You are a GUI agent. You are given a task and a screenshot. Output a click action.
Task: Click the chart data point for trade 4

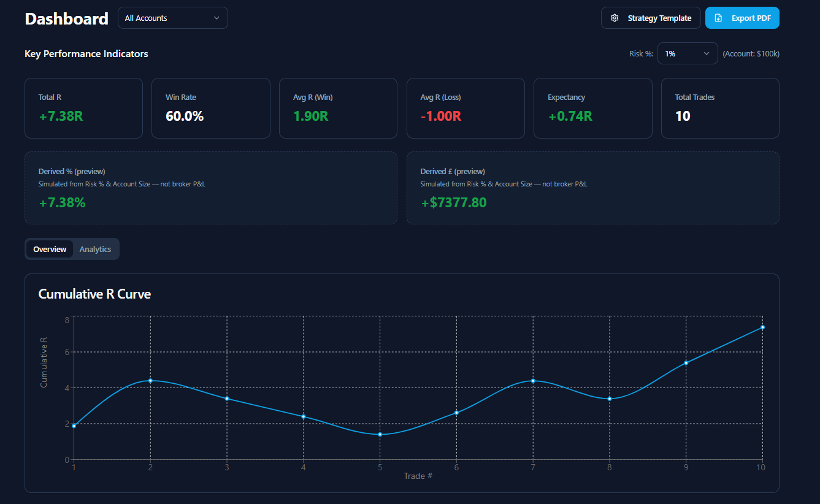pyautogui.click(x=304, y=416)
